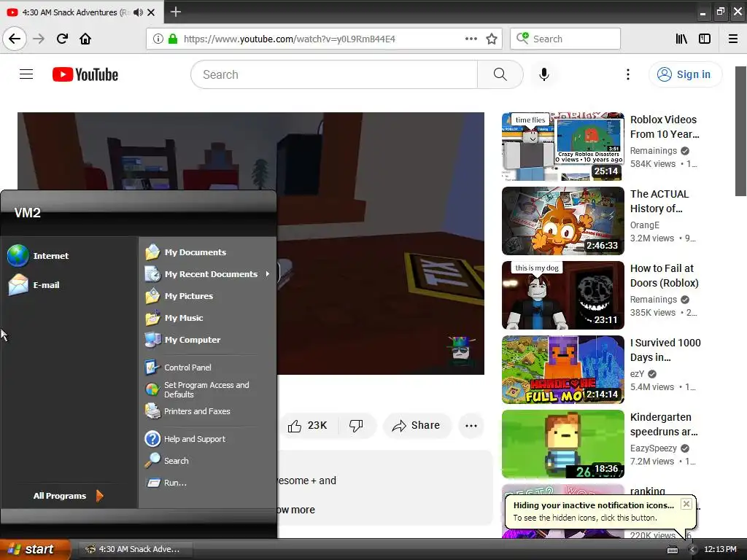Open more actions menu beside Share
Screen dimensions: 747x560
pyautogui.click(x=471, y=426)
